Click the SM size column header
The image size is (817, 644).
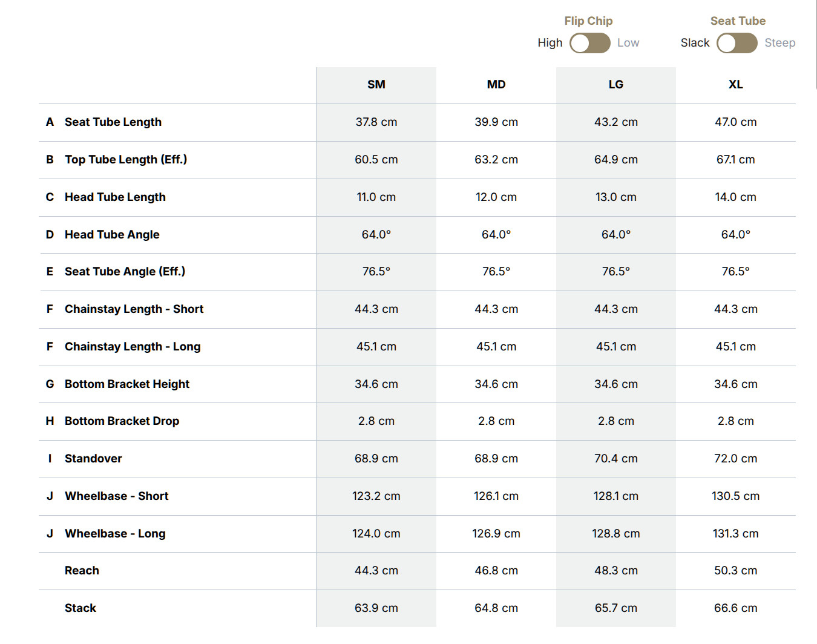click(x=376, y=85)
